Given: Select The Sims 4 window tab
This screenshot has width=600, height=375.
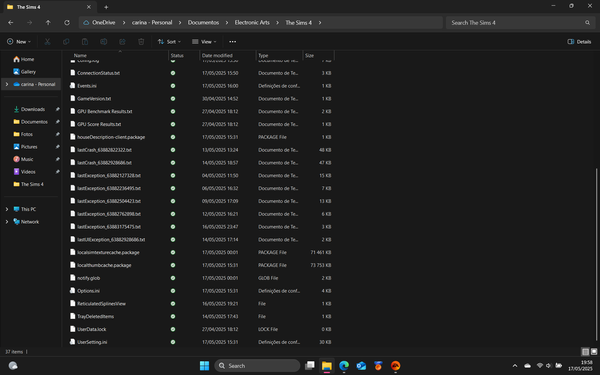Looking at the screenshot, I should tap(49, 7).
